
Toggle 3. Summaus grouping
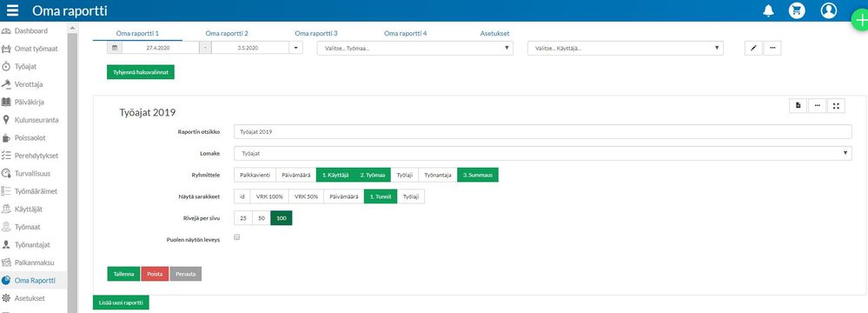click(x=478, y=175)
